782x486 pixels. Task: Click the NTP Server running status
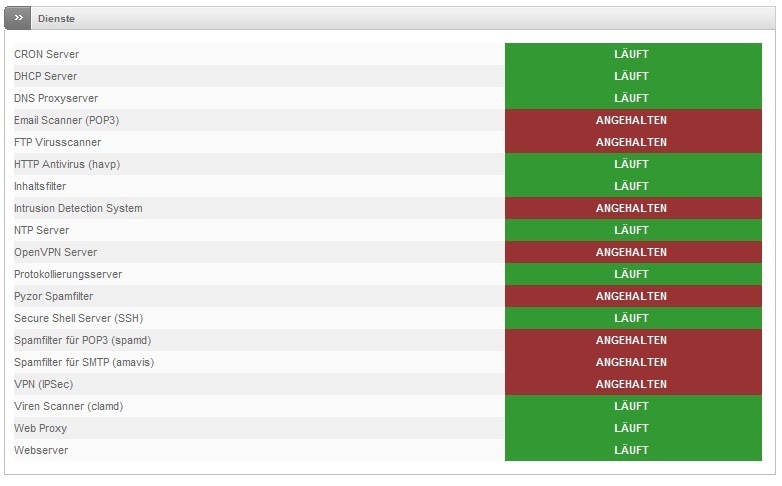pyautogui.click(x=631, y=230)
